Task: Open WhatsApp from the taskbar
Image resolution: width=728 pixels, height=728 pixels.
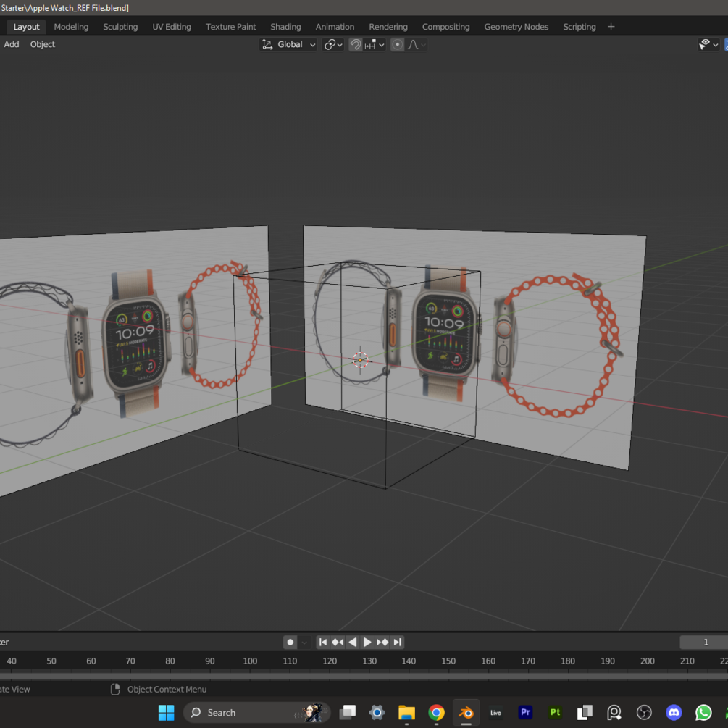Action: (x=704, y=713)
